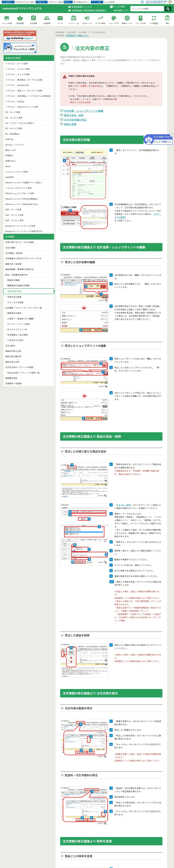Screen dimensions: 174x868
Task: Select the highlighted 注文内容の修正 sidebar item
Action: 28,291
